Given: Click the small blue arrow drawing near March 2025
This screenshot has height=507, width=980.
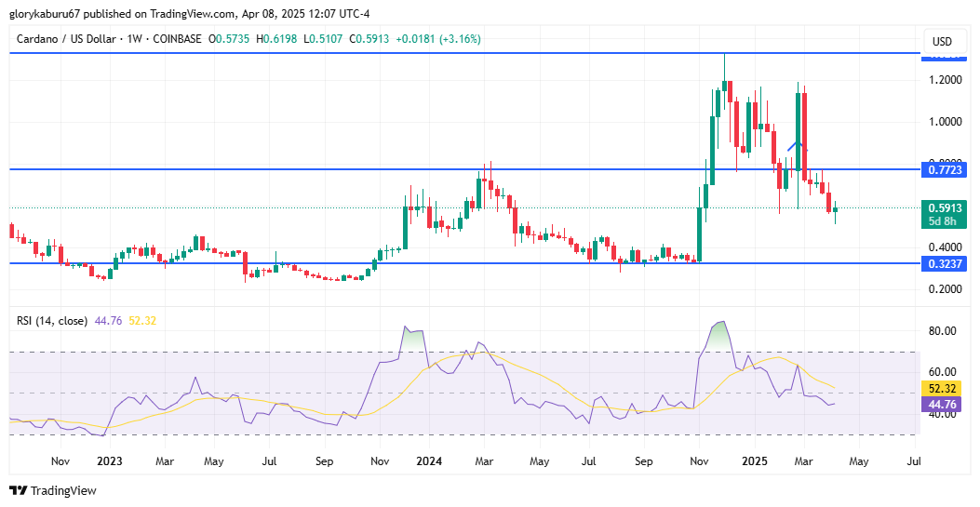Looking at the screenshot, I should point(798,146).
